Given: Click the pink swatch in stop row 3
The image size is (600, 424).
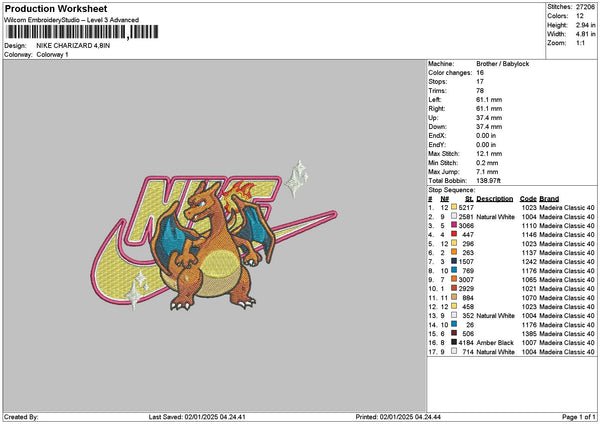Looking at the screenshot, I should [x=454, y=225].
